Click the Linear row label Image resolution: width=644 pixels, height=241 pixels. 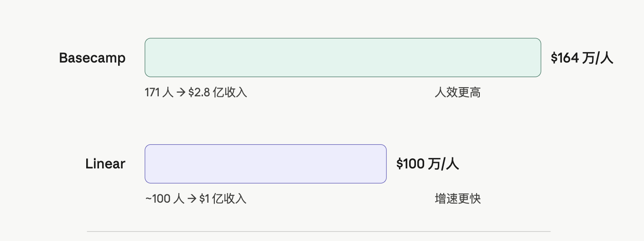pos(105,164)
